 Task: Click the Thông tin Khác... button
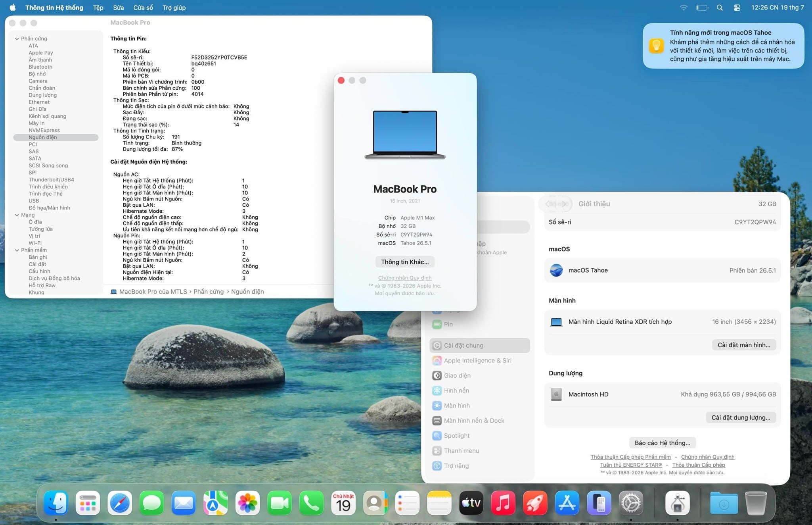pyautogui.click(x=405, y=262)
